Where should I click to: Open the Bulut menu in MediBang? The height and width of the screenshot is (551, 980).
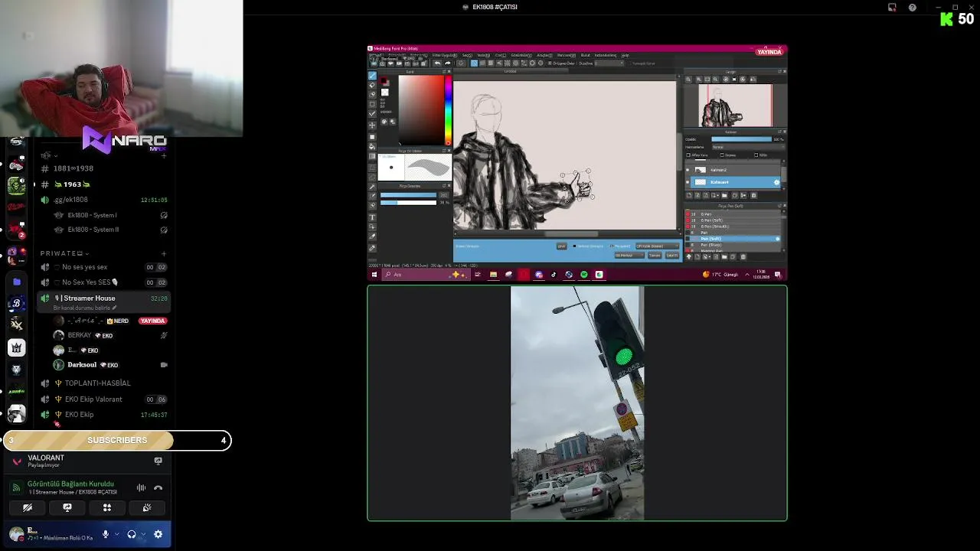pos(585,55)
